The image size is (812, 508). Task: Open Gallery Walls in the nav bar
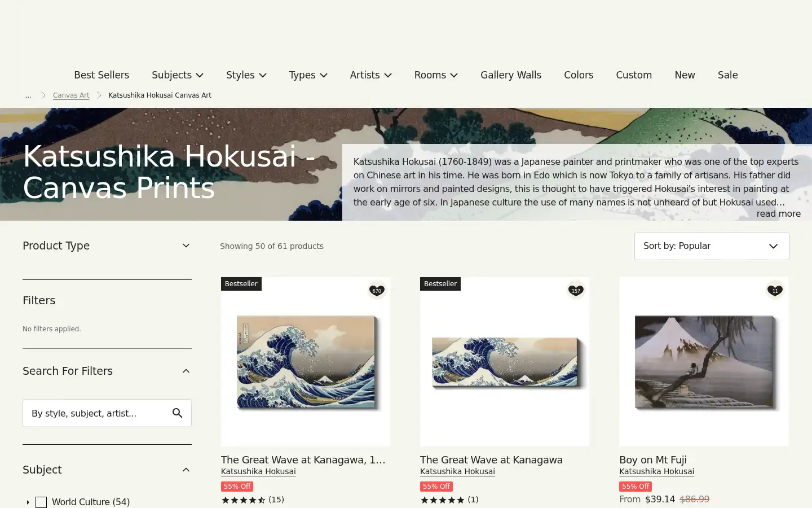511,75
